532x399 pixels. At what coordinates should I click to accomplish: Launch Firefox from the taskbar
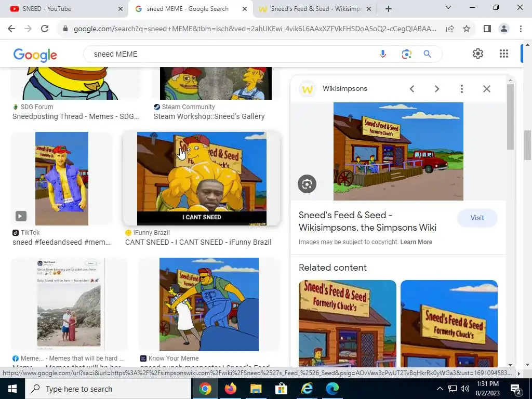point(230,389)
